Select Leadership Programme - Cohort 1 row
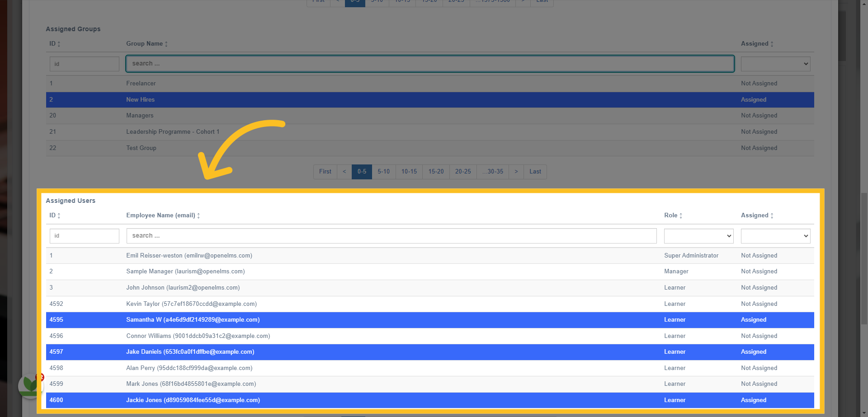The image size is (868, 417). pyautogui.click(x=430, y=132)
